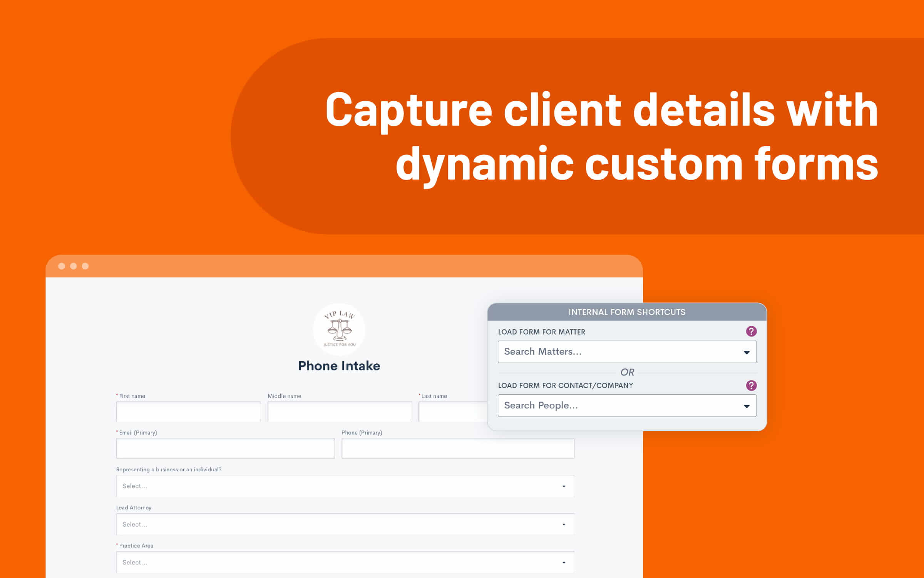924x578 pixels.
Task: Click the Internal Form Shortcuts panel header
Action: coord(627,312)
